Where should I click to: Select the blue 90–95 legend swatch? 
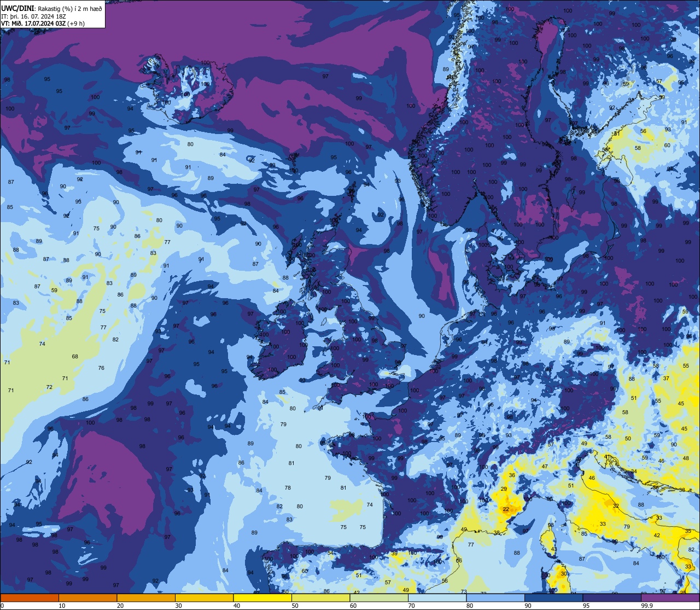tap(553, 597)
